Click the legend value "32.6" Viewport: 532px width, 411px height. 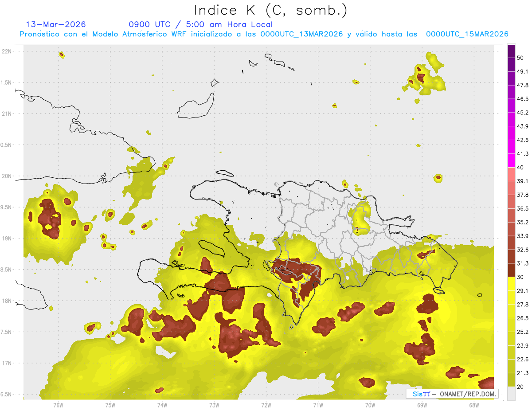coord(523,250)
